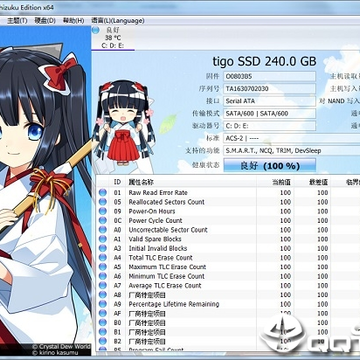Click the status circle for Minimum TLC Erase Count
The height and width of the screenshot is (360, 360).
click(102, 276)
